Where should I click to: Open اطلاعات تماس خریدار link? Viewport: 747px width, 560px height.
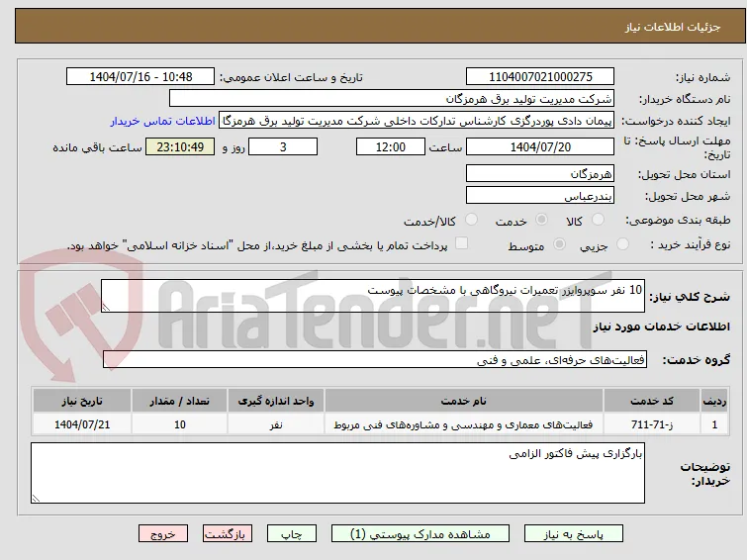[x=163, y=121]
